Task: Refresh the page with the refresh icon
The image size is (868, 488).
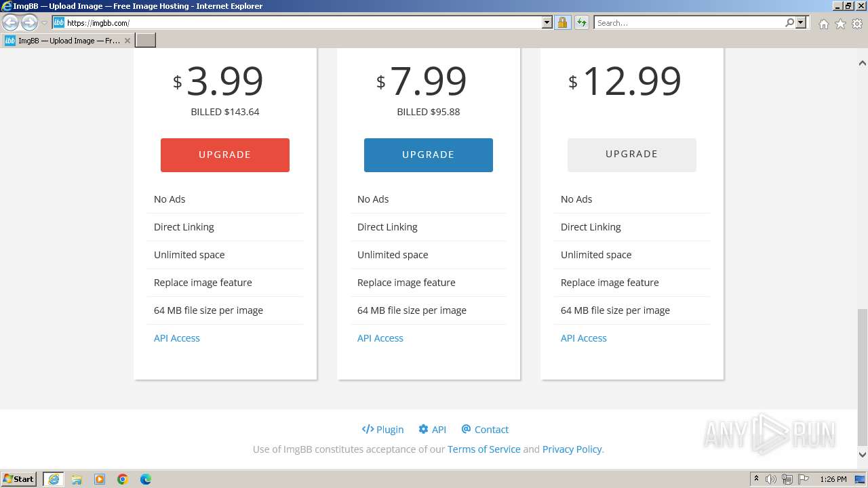Action: 581,23
